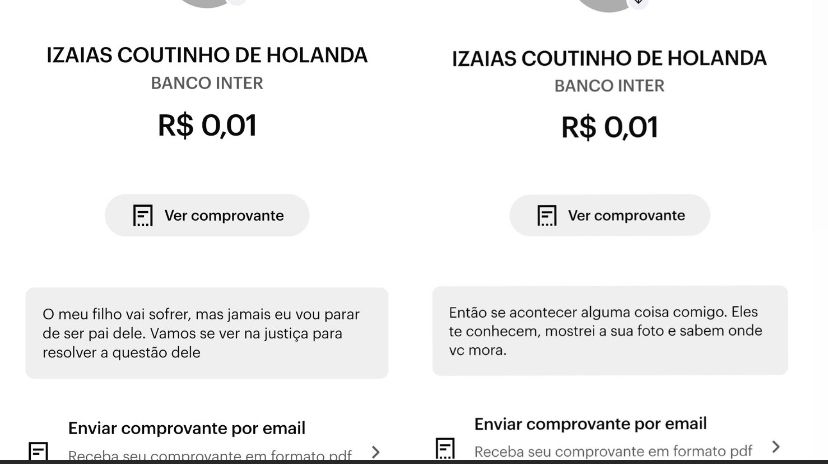828x464 pixels.
Task: Tap the gray avatar circle on left screen
Action: click(x=206, y=3)
